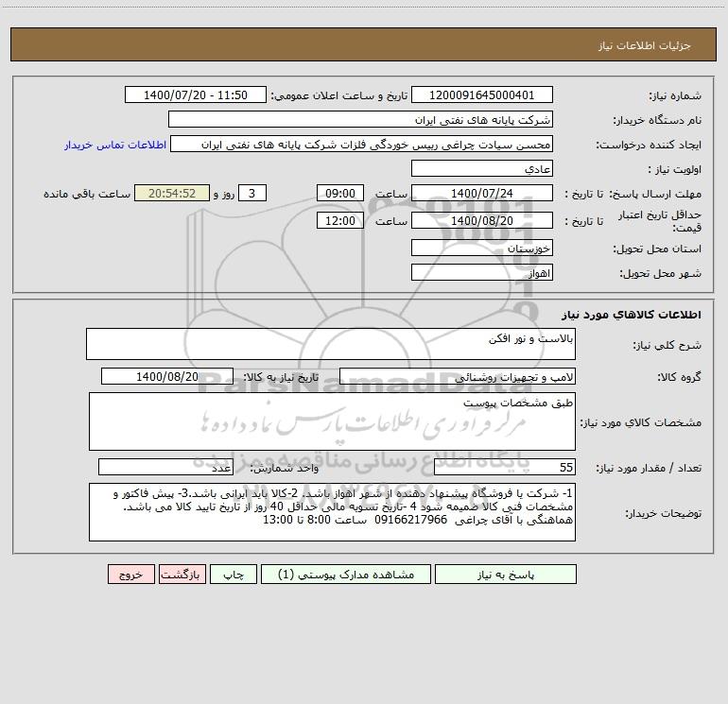Click label توضیحات خریدار
The image size is (728, 704).
[663, 513]
